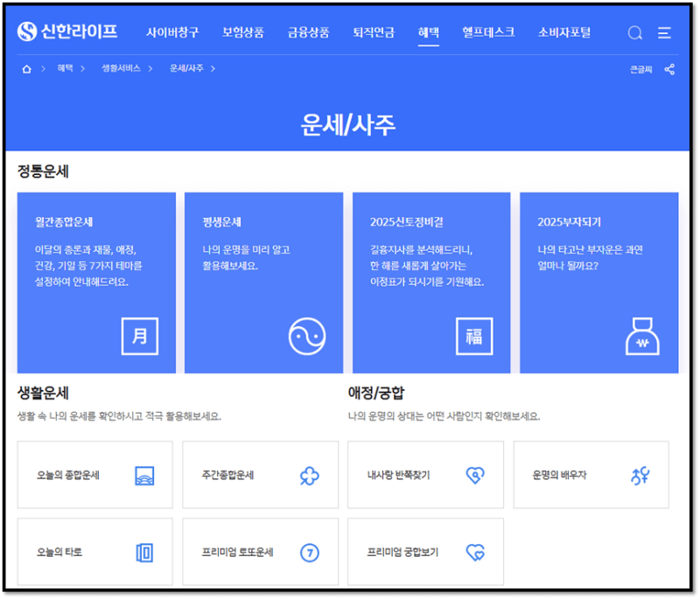Click the tarot card icon beside 오늘의 타로
Viewport: 700px width, 599px height.
[144, 553]
